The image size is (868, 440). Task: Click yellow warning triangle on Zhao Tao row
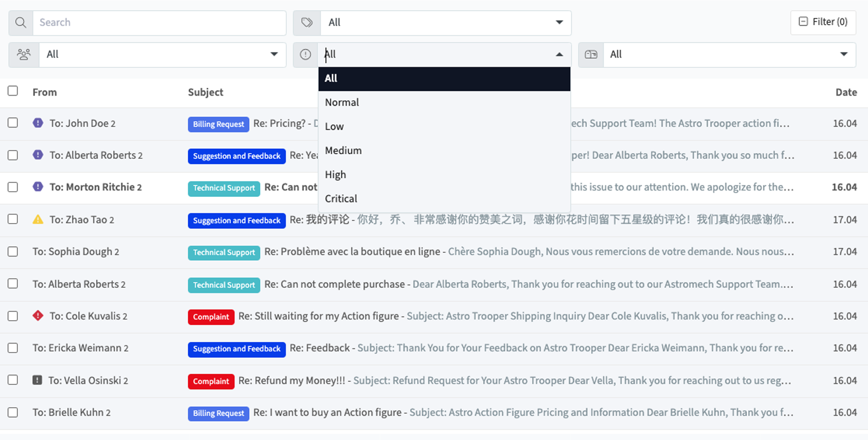[38, 219]
